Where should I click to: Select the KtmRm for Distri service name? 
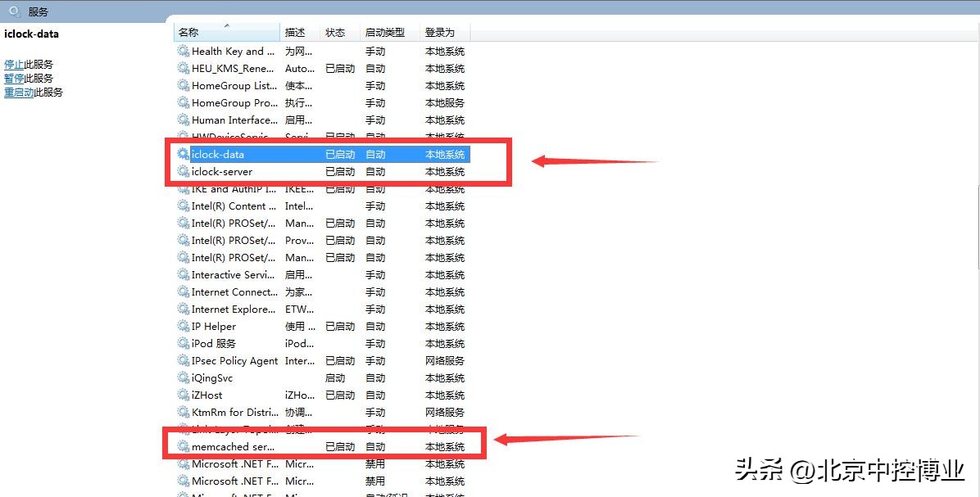click(235, 412)
